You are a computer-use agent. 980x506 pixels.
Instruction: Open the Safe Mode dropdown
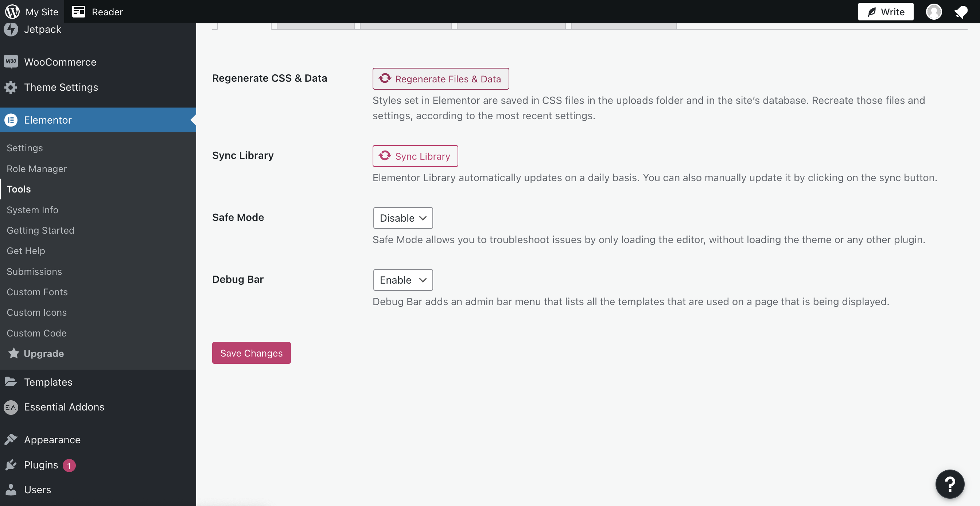tap(403, 218)
